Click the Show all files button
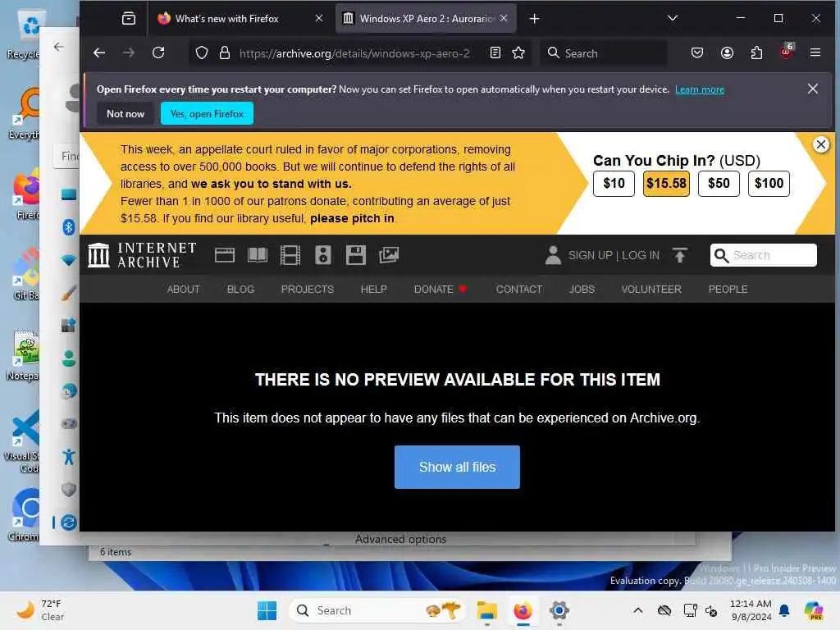This screenshot has height=630, width=840. [x=457, y=467]
